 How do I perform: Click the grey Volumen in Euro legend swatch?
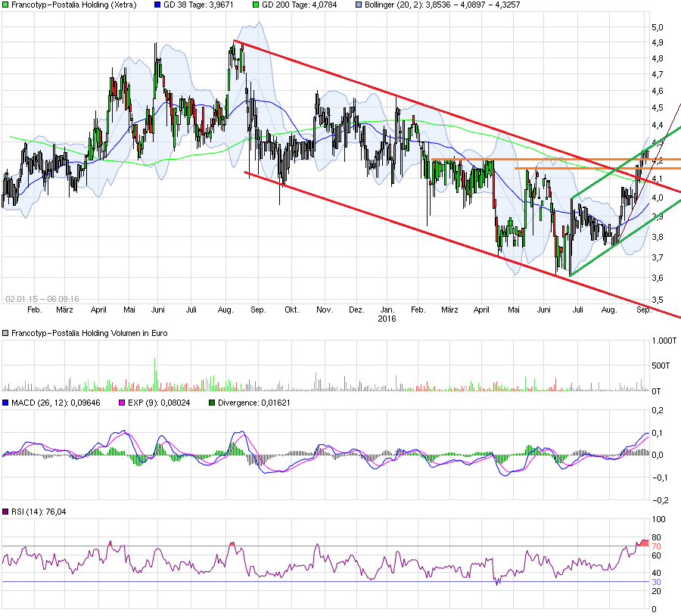coord(5,333)
